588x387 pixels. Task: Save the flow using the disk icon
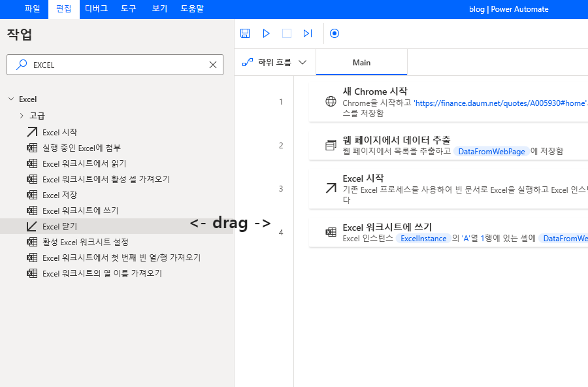pos(245,33)
